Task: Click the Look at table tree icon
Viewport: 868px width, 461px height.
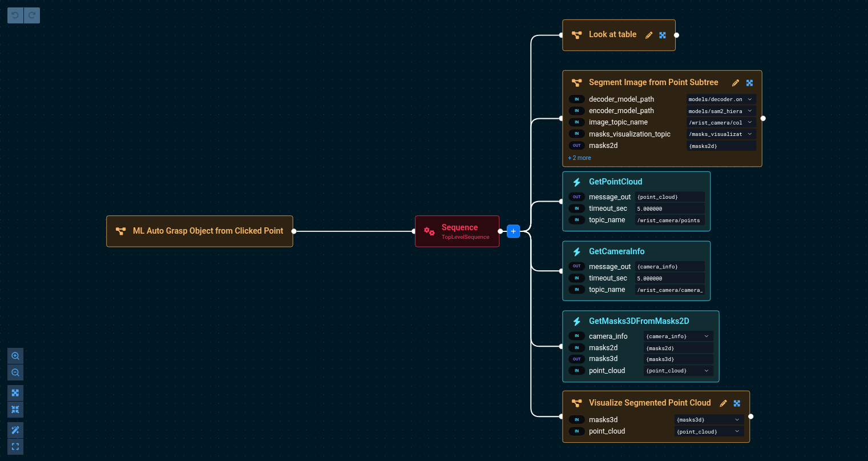Action: point(576,35)
